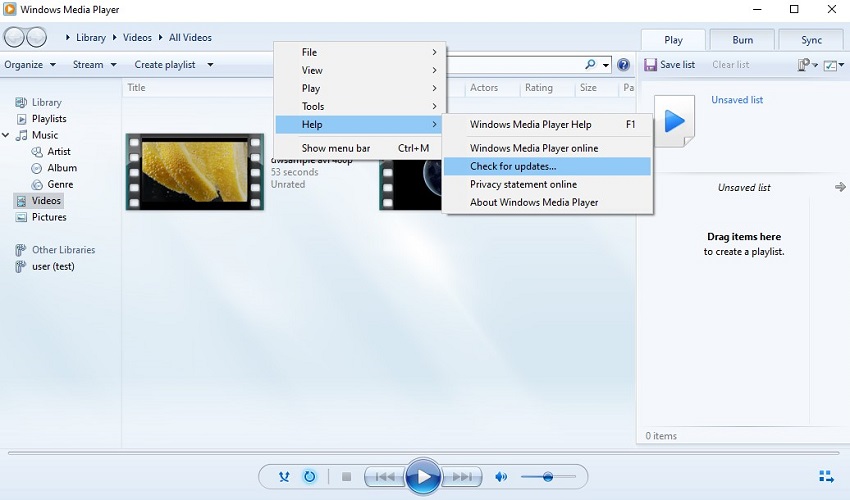Click the large Play button
This screenshot has width=850, height=500.
pyautogui.click(x=423, y=477)
